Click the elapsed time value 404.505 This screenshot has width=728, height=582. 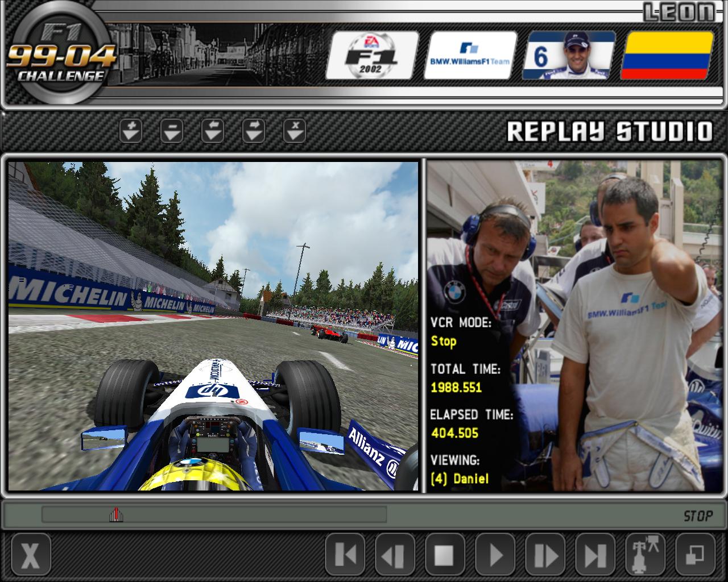point(454,433)
